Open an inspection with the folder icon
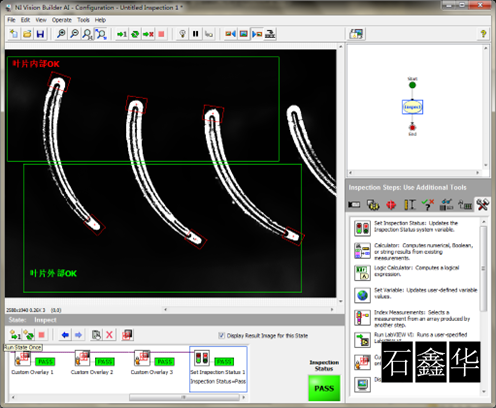The width and height of the screenshot is (496, 408). pyautogui.click(x=27, y=34)
